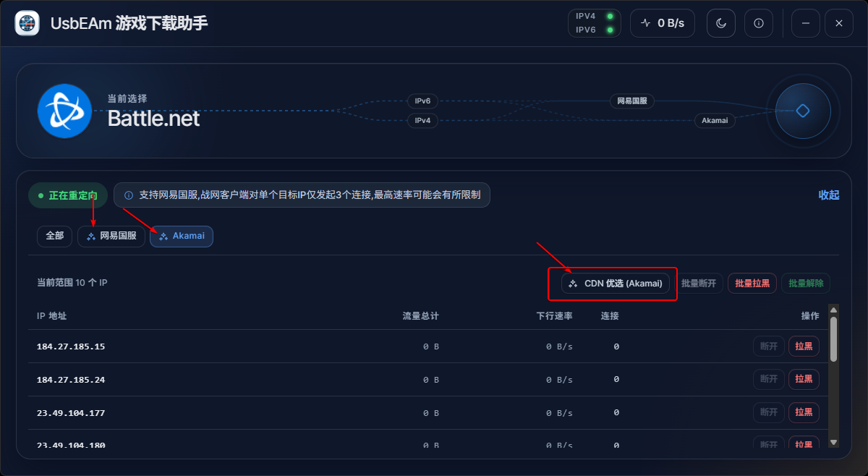Click the 批量拉黑 button
This screenshot has height=476, width=868.
[x=752, y=284]
